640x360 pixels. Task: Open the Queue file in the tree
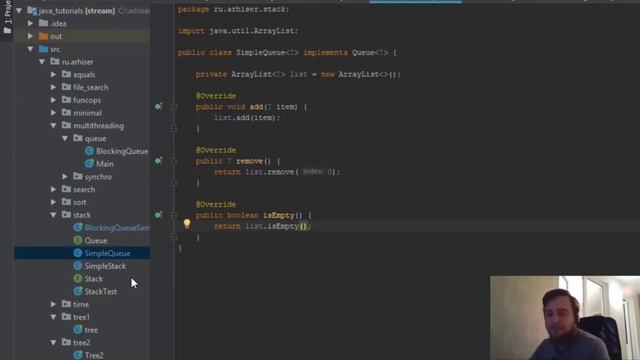pos(96,241)
